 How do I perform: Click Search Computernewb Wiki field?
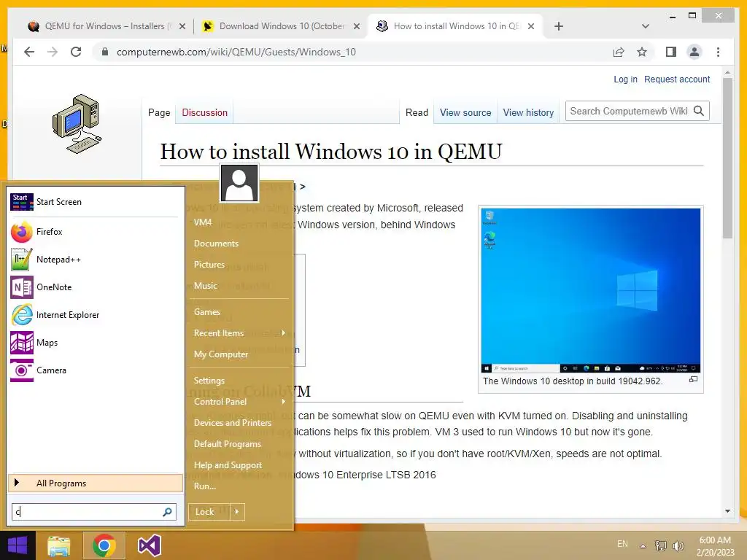pyautogui.click(x=628, y=111)
